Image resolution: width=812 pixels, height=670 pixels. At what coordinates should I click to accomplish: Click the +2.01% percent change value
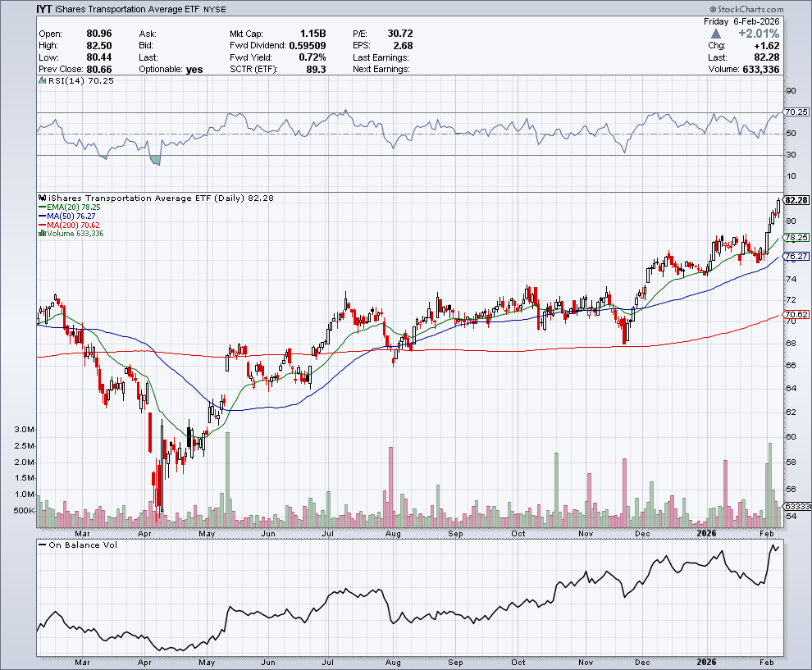760,34
